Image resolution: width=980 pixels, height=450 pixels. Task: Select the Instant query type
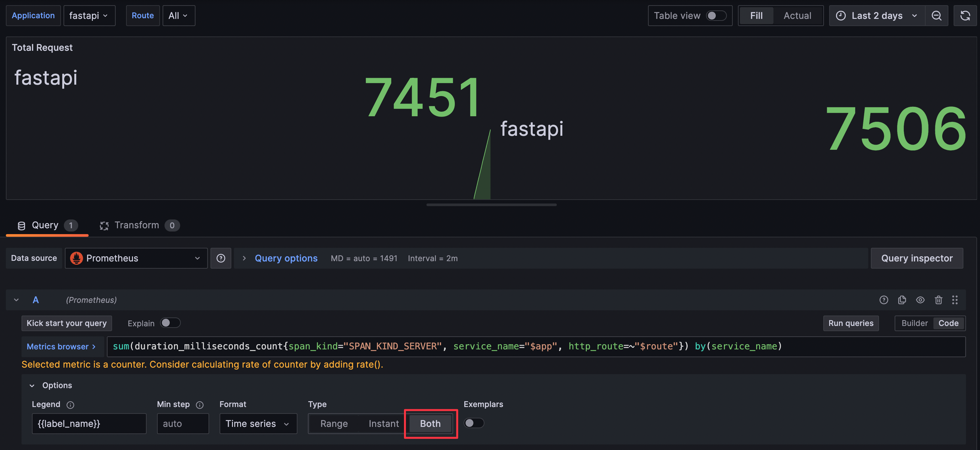tap(383, 423)
